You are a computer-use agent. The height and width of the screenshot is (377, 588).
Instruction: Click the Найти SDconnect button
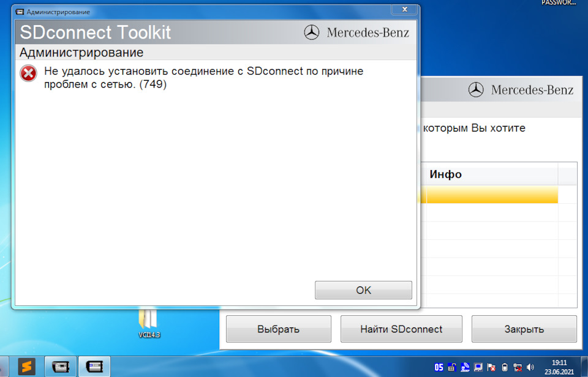[x=401, y=329]
